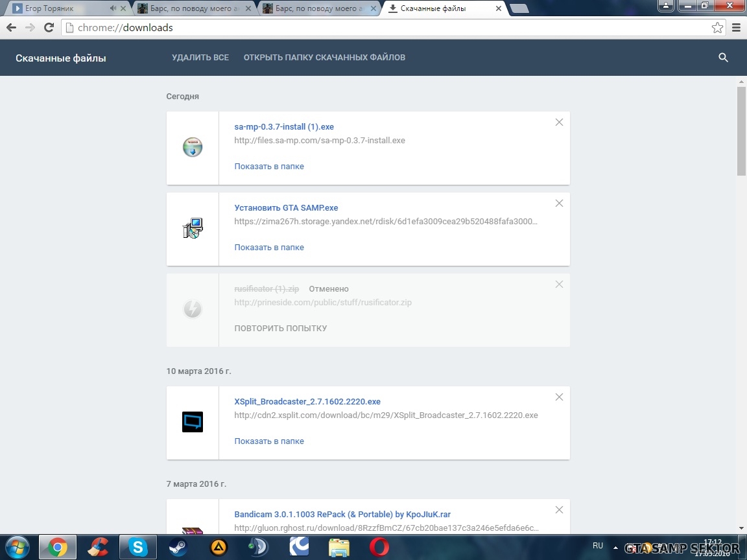Click ПОВТОРИТЬ ПОПЫТКУ for rusificator (1).zip
Image resolution: width=747 pixels, height=560 pixels.
coord(281,329)
